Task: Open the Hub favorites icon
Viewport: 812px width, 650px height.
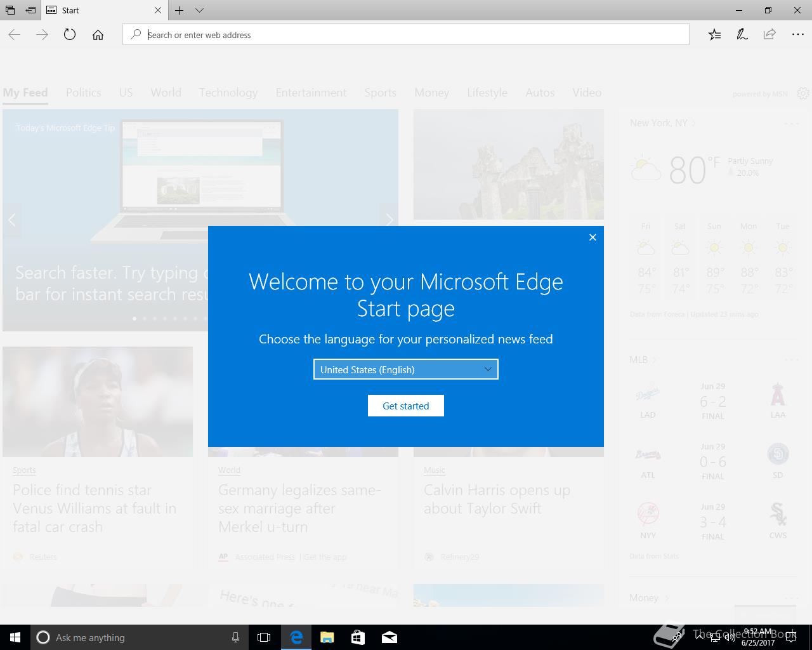Action: (x=714, y=35)
